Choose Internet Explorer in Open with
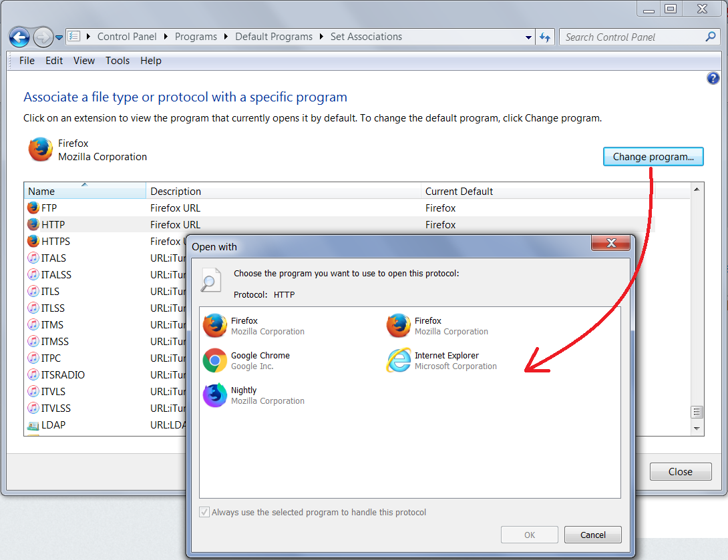Image resolution: width=728 pixels, height=560 pixels. 441,360
